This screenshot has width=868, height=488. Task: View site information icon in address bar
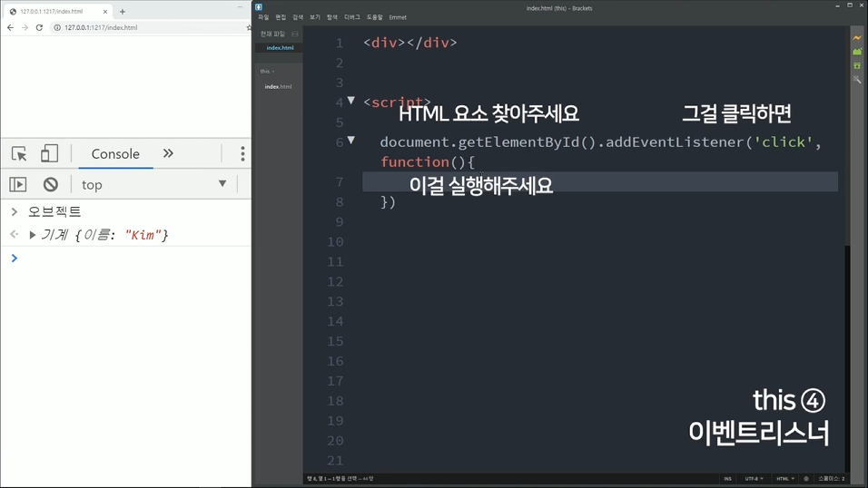(57, 27)
